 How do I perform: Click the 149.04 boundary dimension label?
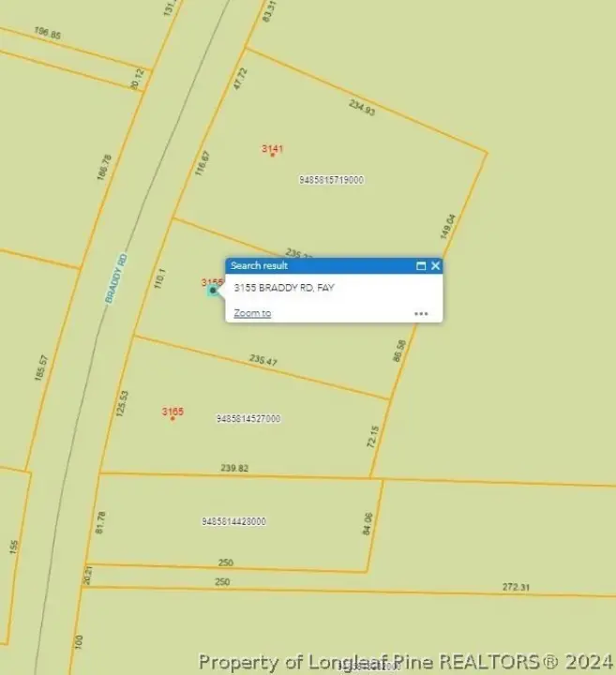448,230
